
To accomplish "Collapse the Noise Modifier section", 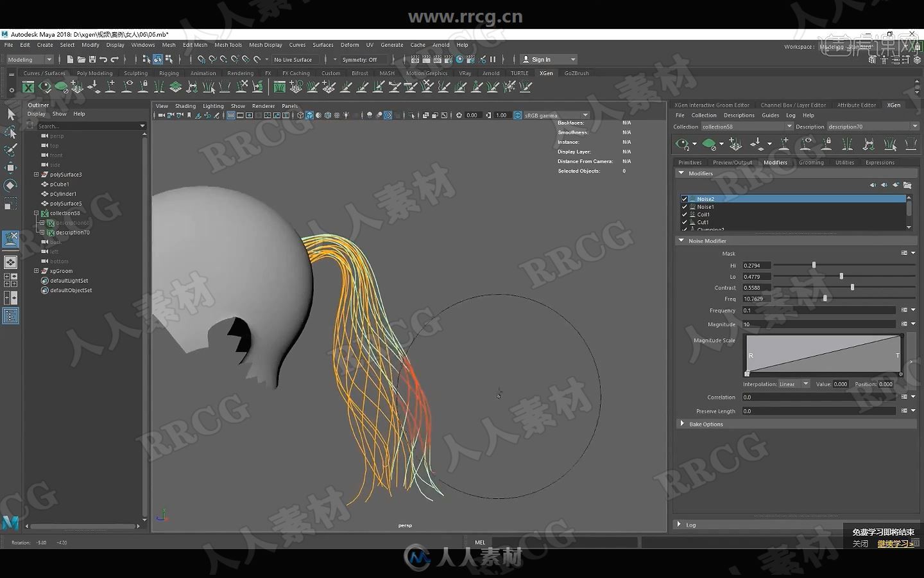I will [681, 240].
